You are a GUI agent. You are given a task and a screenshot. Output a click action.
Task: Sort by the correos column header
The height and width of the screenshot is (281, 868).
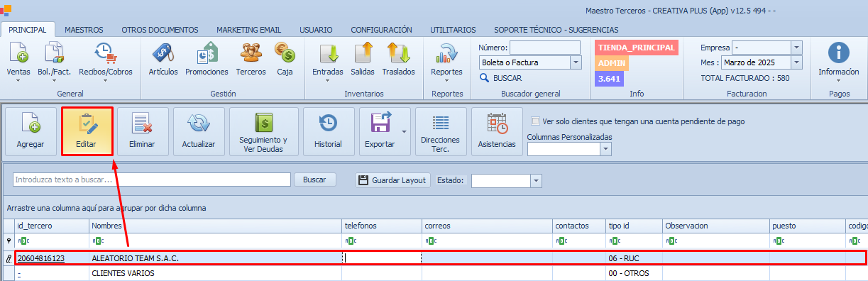tap(487, 226)
